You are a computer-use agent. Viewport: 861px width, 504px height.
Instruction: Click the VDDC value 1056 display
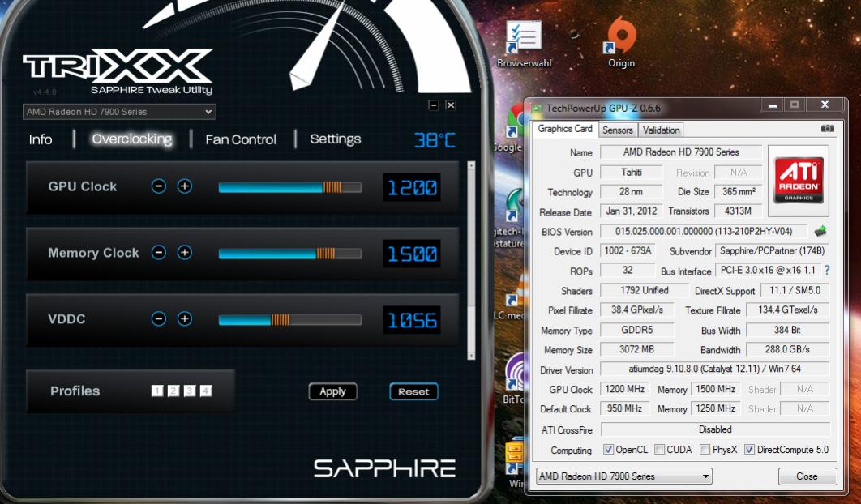pos(412,320)
